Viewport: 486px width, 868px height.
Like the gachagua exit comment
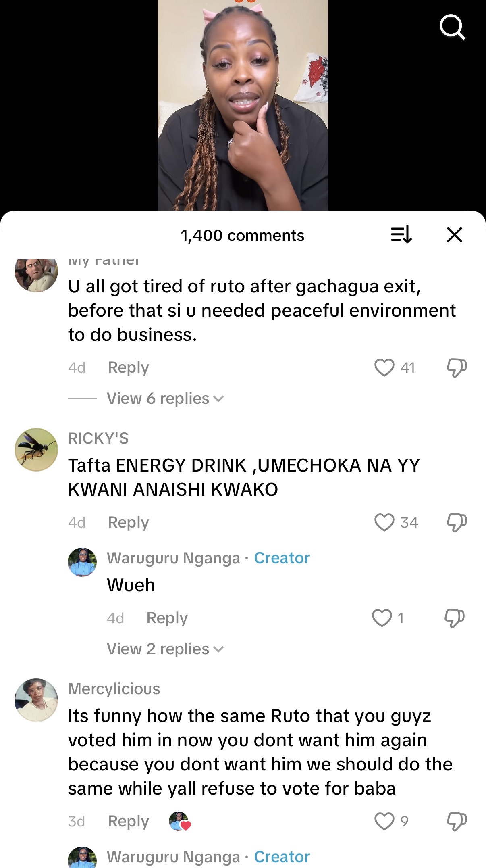[384, 367]
